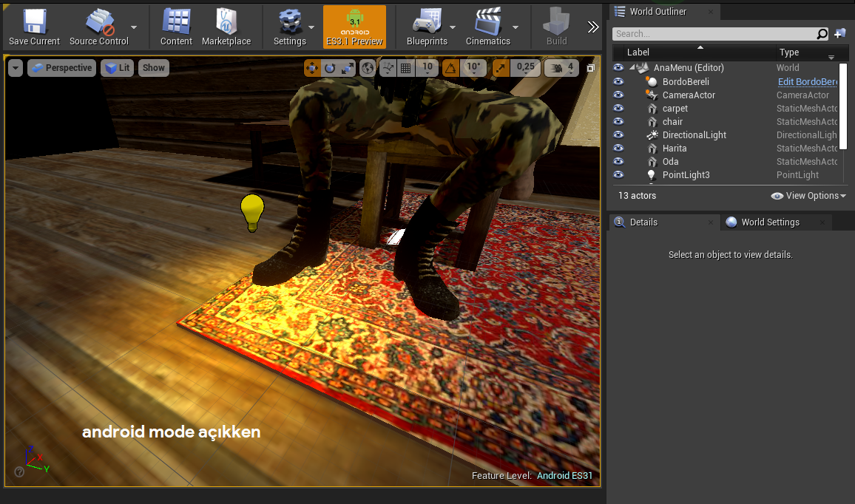Viewport: 855px width, 504px height.
Task: Toggle visibility of the carpet actor
Action: pos(618,108)
